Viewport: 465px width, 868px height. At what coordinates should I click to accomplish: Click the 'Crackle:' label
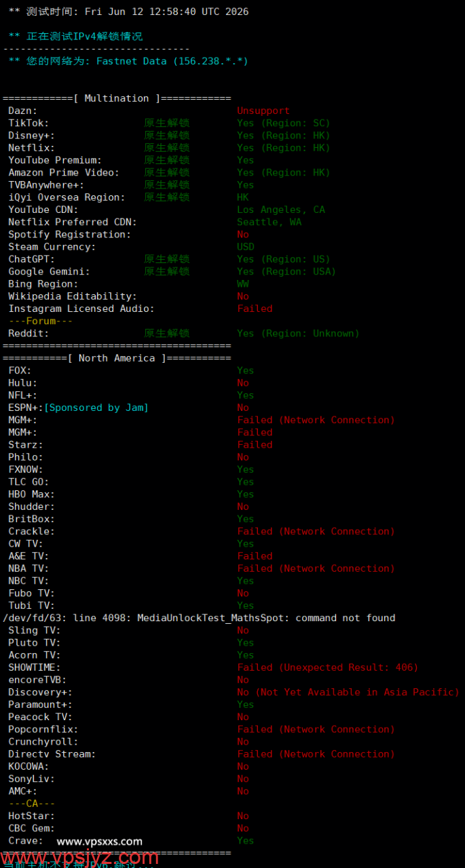(31, 531)
